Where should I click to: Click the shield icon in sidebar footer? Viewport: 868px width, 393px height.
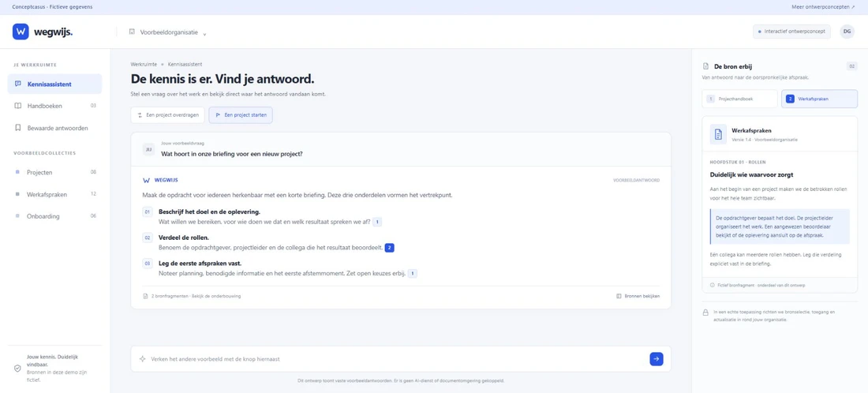point(17,369)
